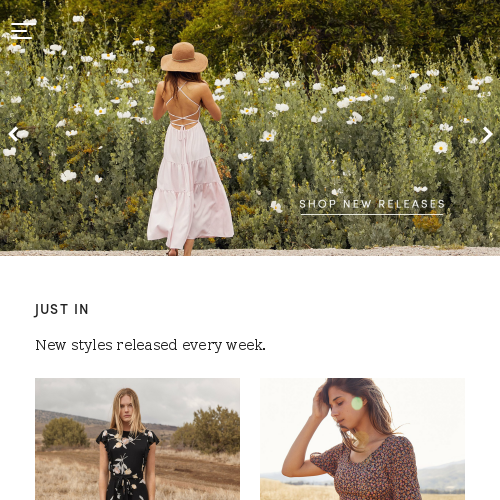This screenshot has width=500, height=500.
Task: Open the hamburger navigation menu
Action: point(22,31)
